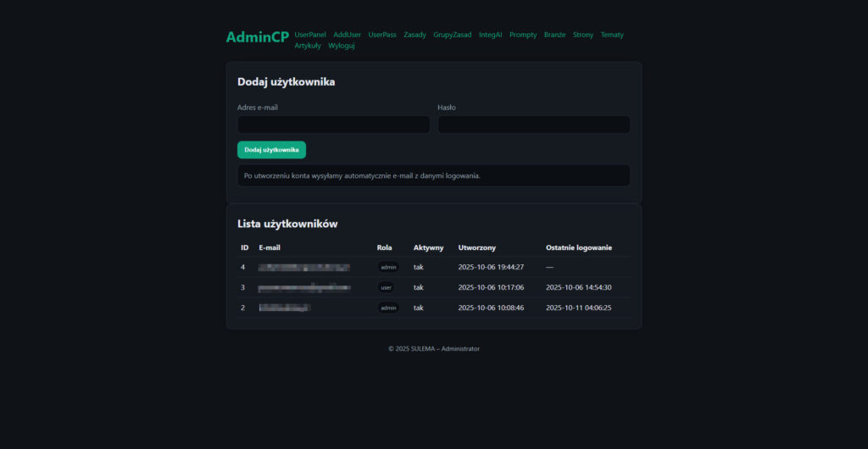Open the Prompty page
868x449 pixels.
[x=523, y=35]
